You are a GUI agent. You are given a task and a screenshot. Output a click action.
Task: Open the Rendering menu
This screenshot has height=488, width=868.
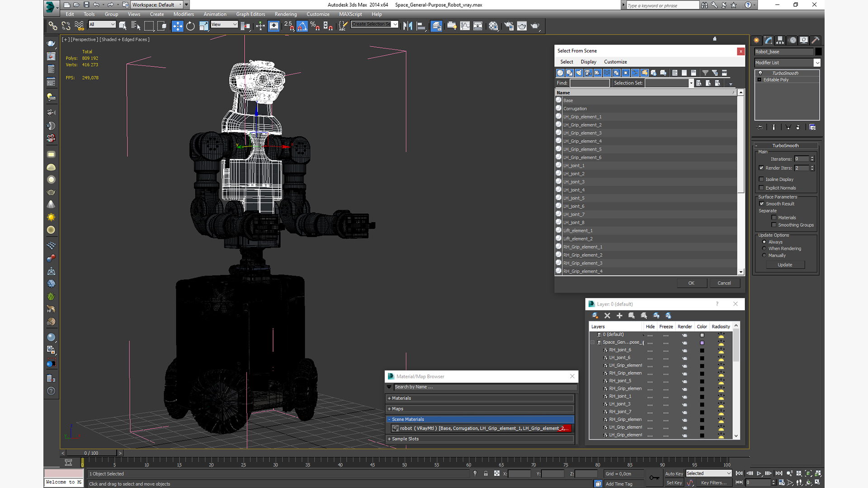(285, 14)
